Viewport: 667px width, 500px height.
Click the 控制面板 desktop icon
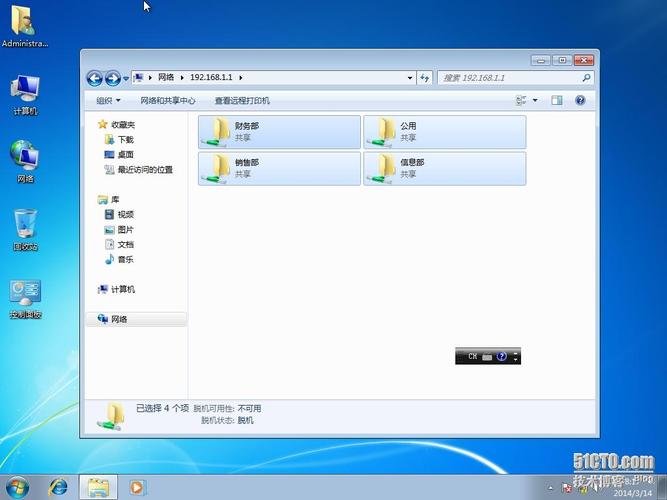click(25, 299)
